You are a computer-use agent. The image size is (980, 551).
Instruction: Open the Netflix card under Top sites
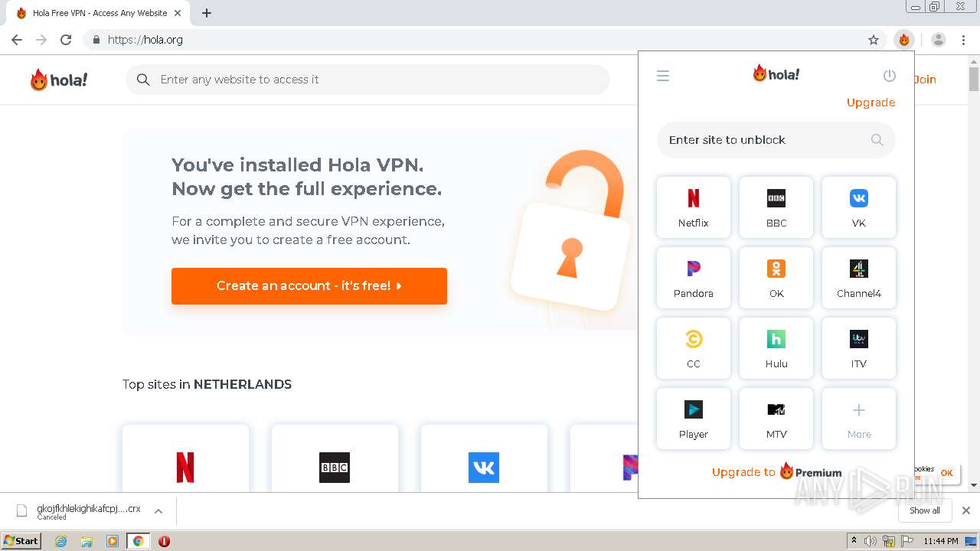tap(185, 459)
